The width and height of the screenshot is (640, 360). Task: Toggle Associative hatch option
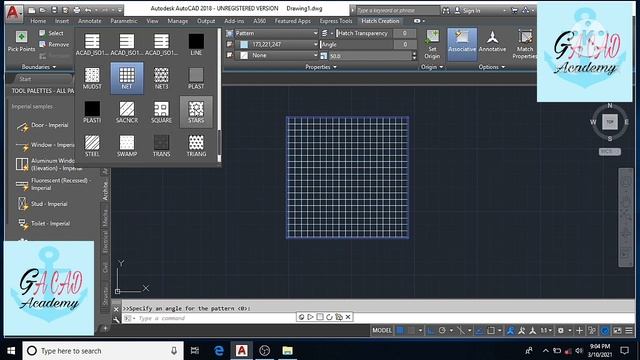(x=462, y=44)
